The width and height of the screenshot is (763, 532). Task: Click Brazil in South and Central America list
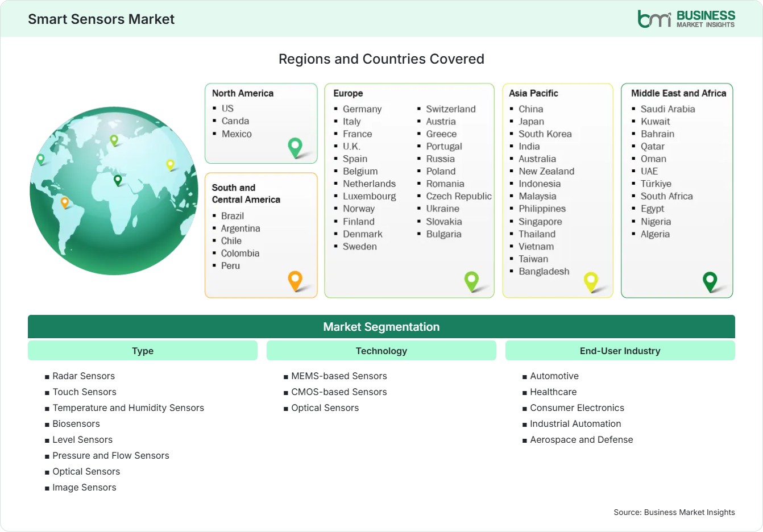233,216
